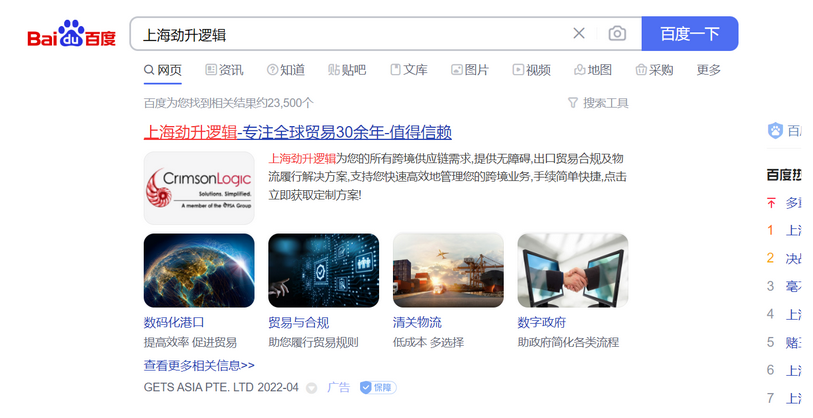The image size is (813, 418).
Task: Click 助您履行贸易规则 caption
Action: pyautogui.click(x=313, y=343)
